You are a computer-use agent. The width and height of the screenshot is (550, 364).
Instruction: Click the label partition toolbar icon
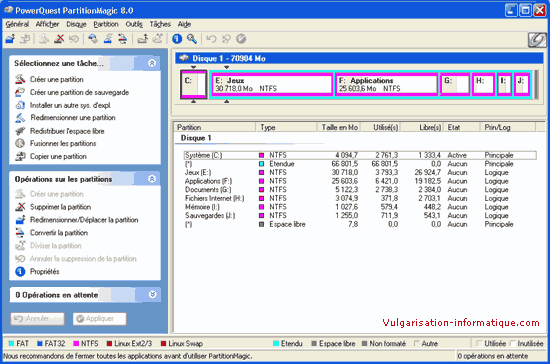pos(93,39)
